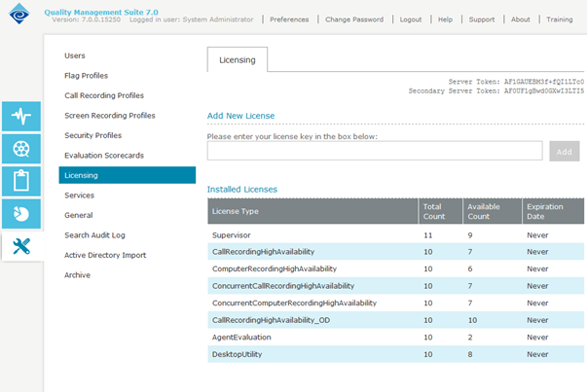Open Preferences in the top bar
Image resolution: width=587 pixels, height=392 pixels.
tap(289, 19)
